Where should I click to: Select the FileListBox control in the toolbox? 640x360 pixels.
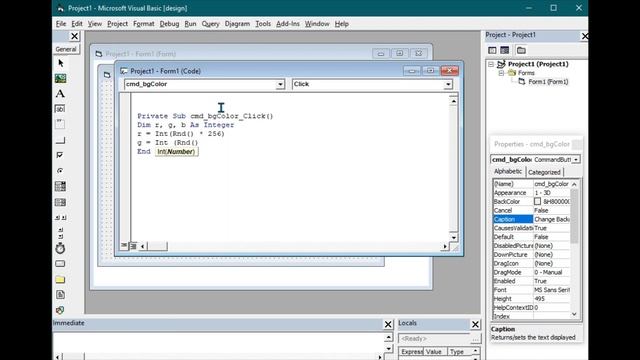click(60, 295)
